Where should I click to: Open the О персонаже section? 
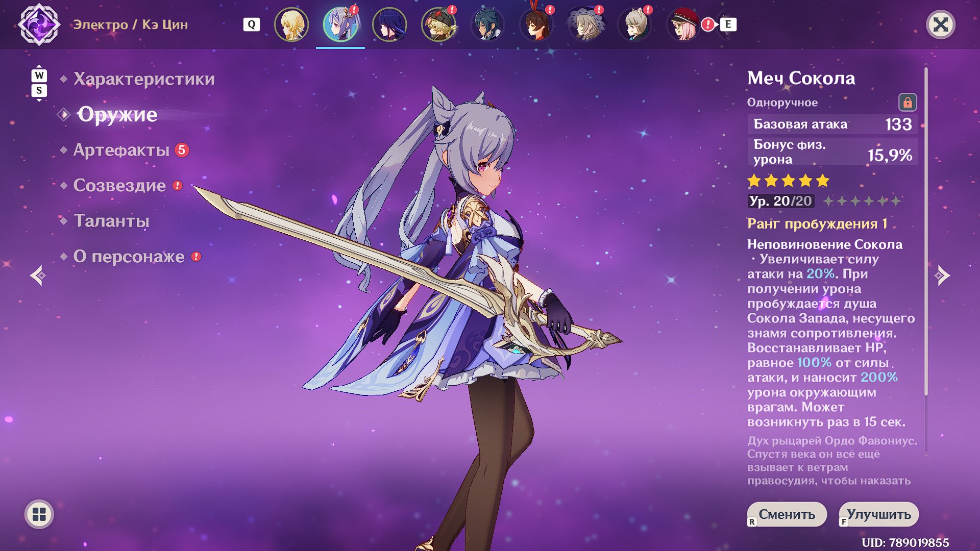click(x=129, y=257)
